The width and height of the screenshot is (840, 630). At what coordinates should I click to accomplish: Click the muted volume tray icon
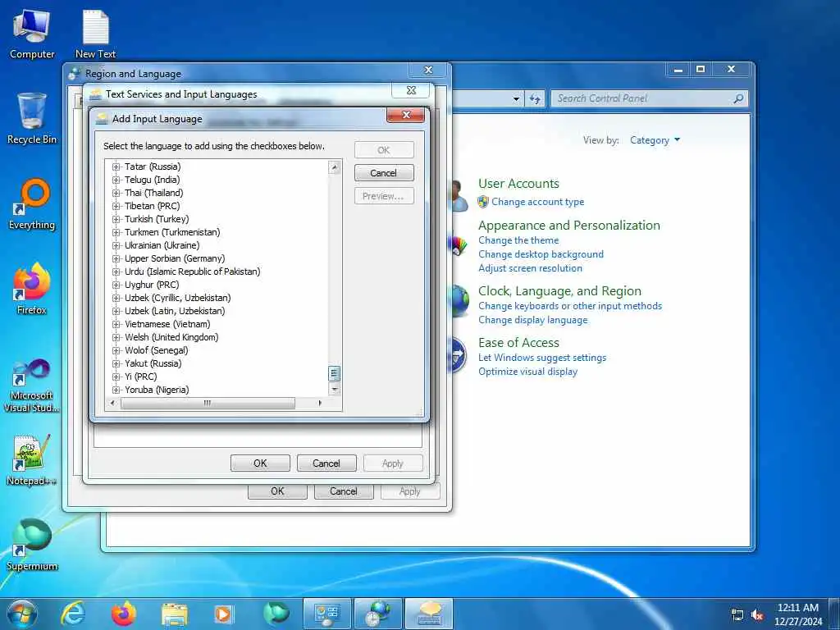coord(757,615)
